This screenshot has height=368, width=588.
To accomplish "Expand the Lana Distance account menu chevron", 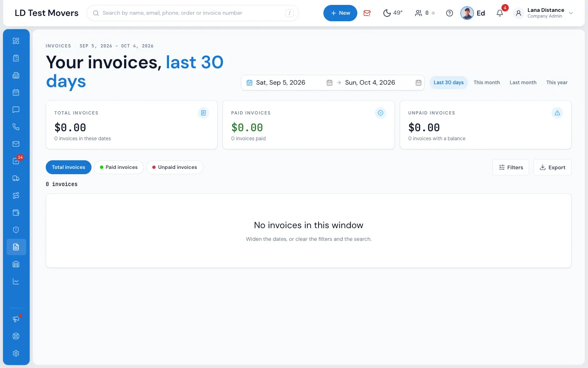I will [571, 13].
